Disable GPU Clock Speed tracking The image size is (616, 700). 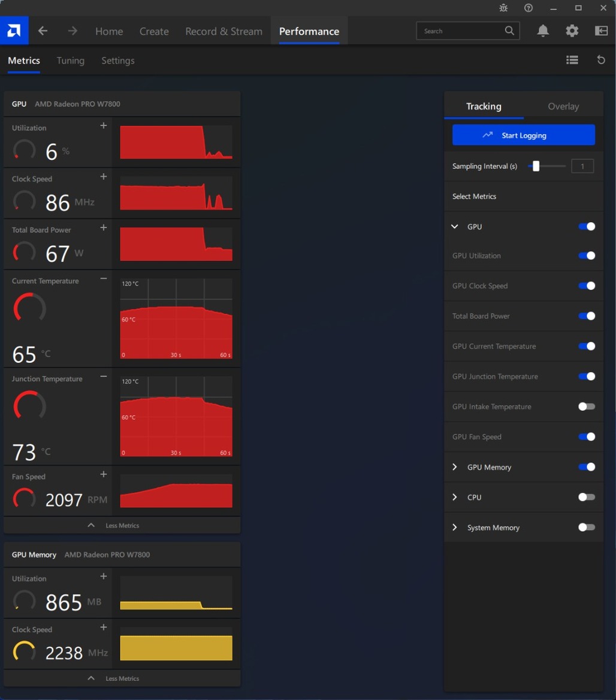pos(587,286)
